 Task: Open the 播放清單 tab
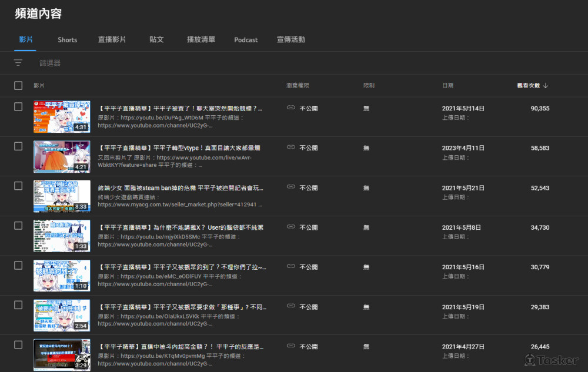tap(201, 40)
